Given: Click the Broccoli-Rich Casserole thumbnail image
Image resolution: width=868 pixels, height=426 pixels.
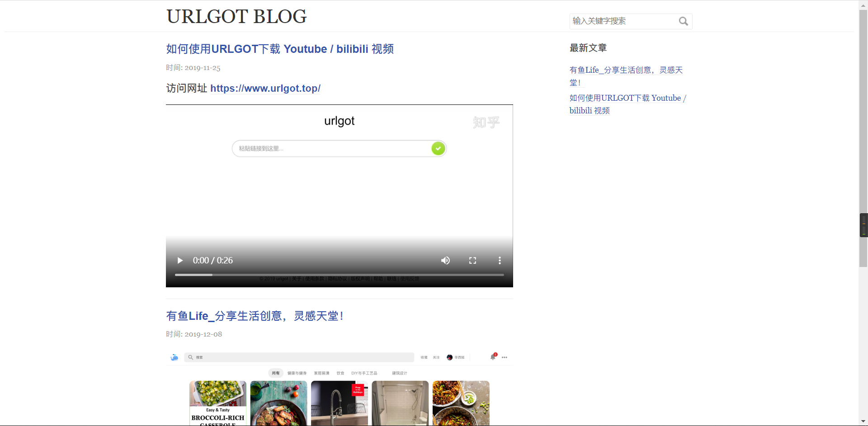Looking at the screenshot, I should coord(218,403).
